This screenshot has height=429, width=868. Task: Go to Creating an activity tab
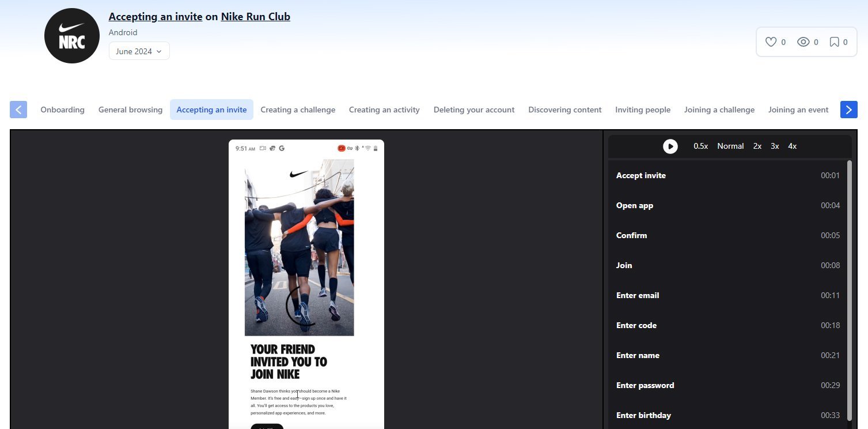(384, 110)
